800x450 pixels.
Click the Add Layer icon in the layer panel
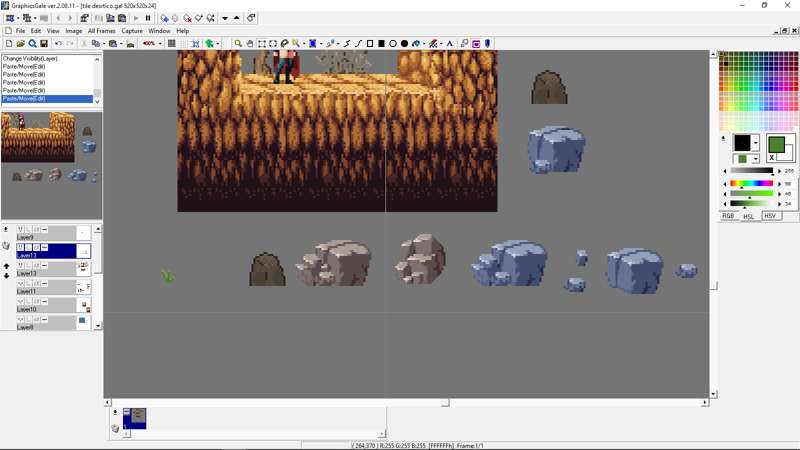[6, 230]
